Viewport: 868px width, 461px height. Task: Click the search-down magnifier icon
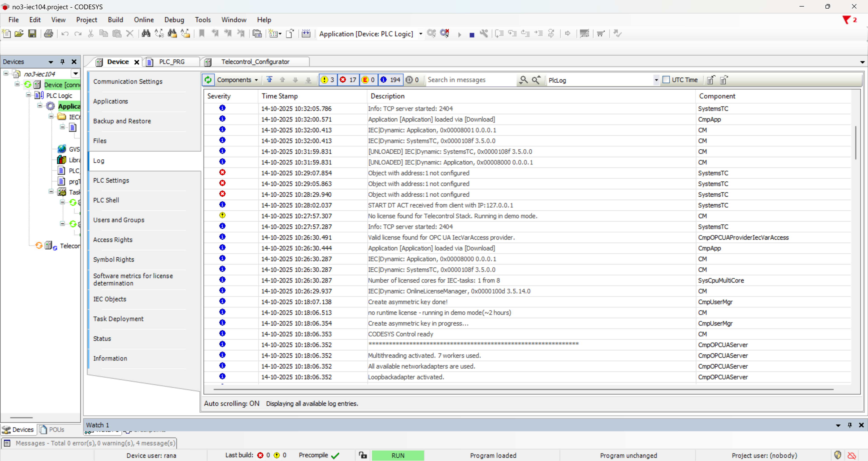pyautogui.click(x=523, y=80)
